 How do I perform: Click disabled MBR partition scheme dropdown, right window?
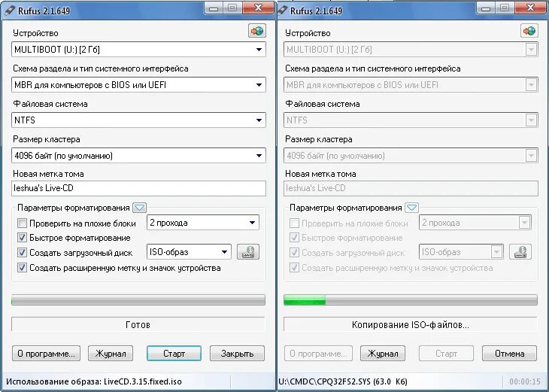click(411, 85)
